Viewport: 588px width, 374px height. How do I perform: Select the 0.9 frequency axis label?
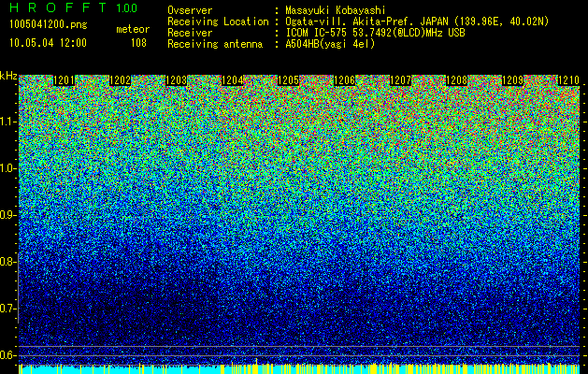click(x=7, y=215)
